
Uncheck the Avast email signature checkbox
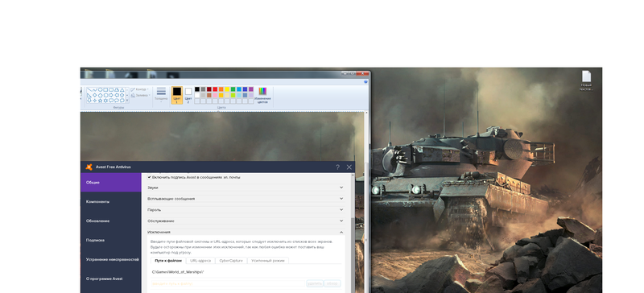149,177
